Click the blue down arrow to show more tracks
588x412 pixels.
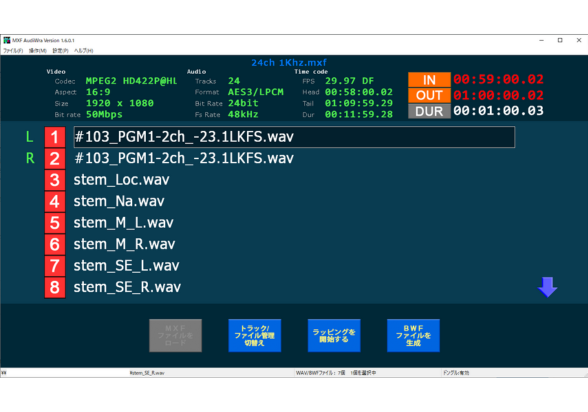(x=548, y=287)
